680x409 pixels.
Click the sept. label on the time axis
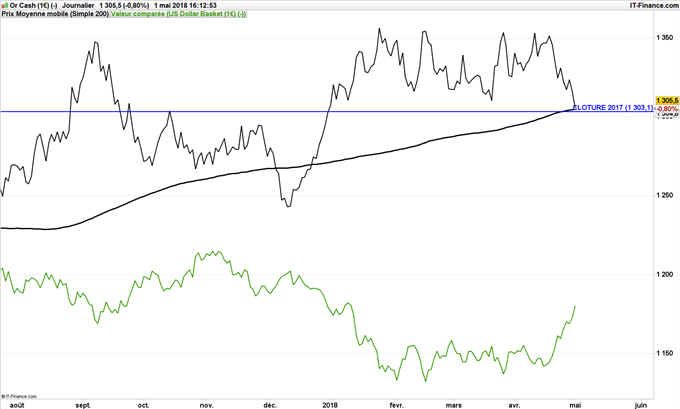(x=83, y=405)
